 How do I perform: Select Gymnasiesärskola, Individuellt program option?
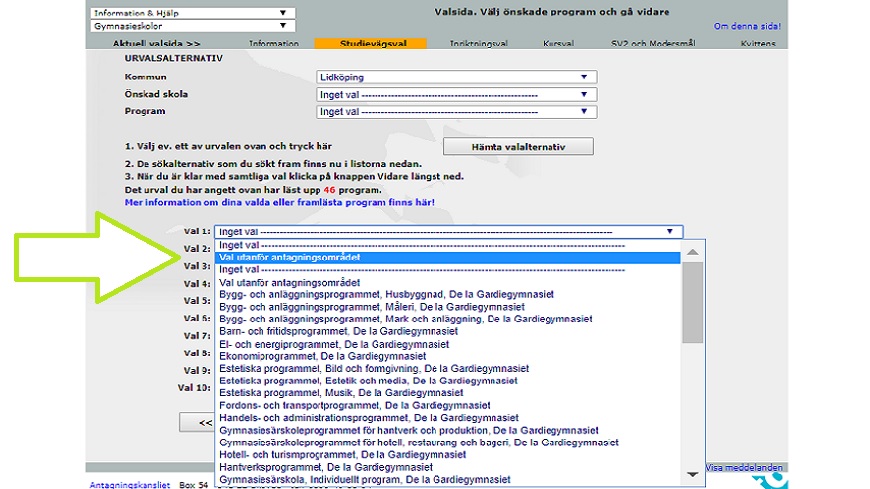coord(447,480)
